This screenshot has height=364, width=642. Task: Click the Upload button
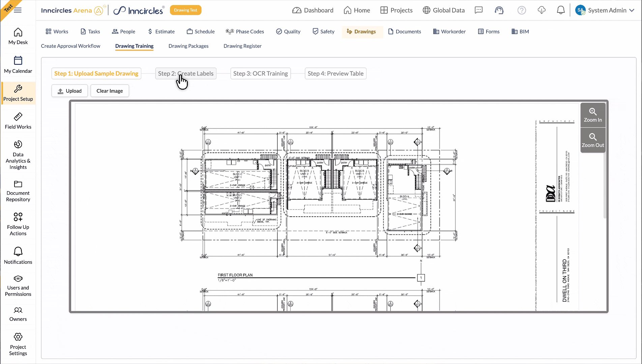69,91
